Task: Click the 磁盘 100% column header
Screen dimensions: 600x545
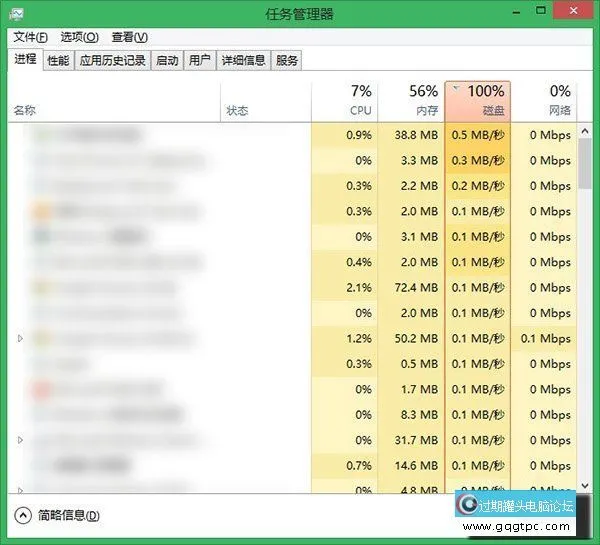Action: 477,100
